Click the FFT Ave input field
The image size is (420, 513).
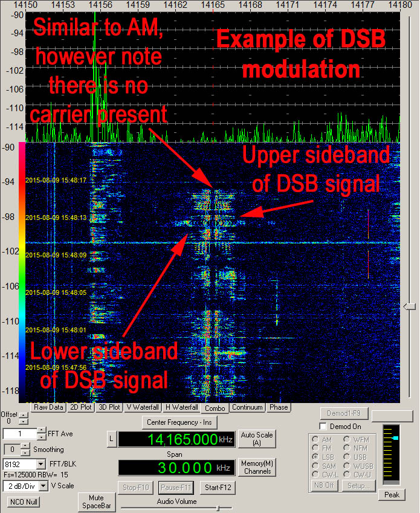coord(20,434)
